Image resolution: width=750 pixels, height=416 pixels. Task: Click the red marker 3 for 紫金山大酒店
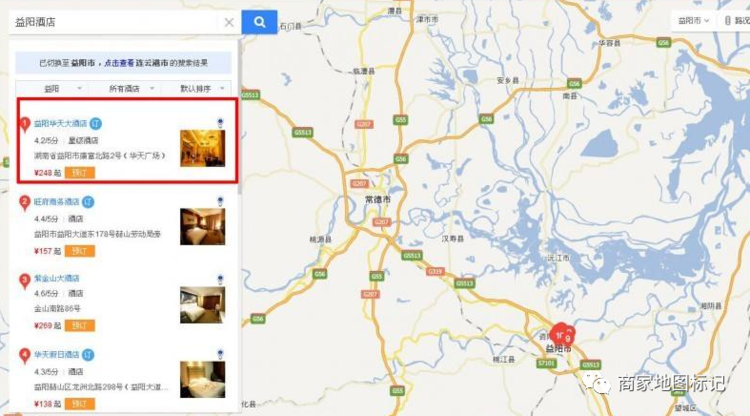[x=25, y=281]
